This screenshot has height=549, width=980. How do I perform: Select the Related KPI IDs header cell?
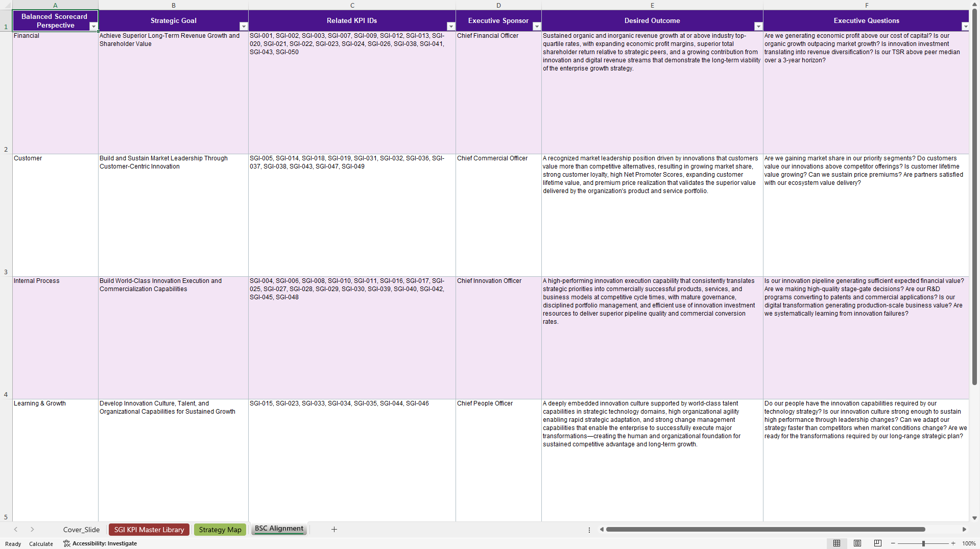pyautogui.click(x=352, y=21)
